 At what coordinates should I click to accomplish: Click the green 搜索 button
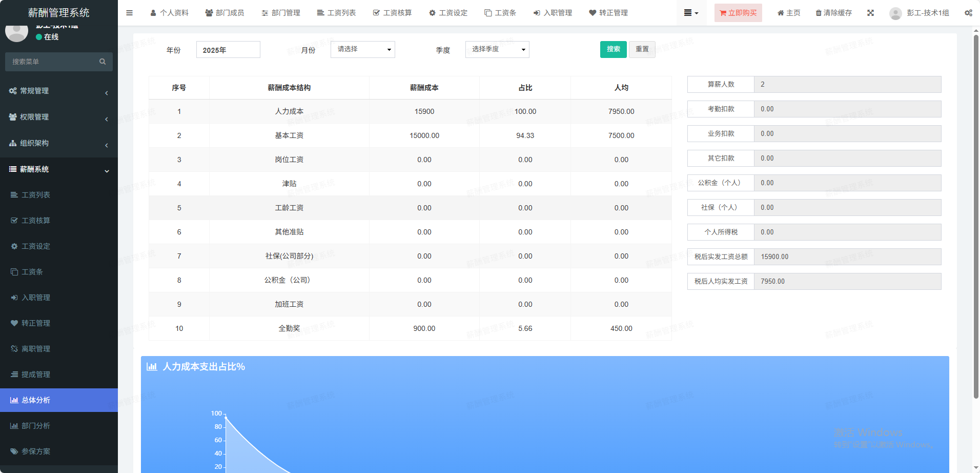pyautogui.click(x=613, y=49)
